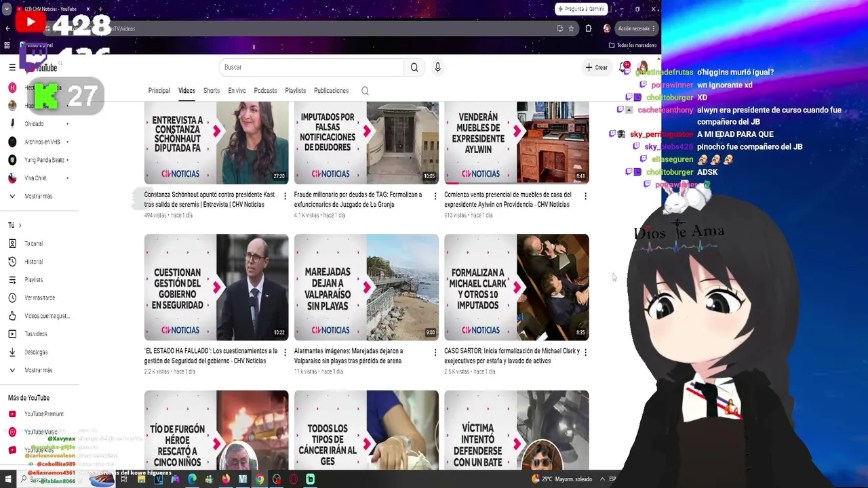The image size is (868, 488).
Task: Open Videos que me gustan
Action: pyautogui.click(x=39, y=316)
